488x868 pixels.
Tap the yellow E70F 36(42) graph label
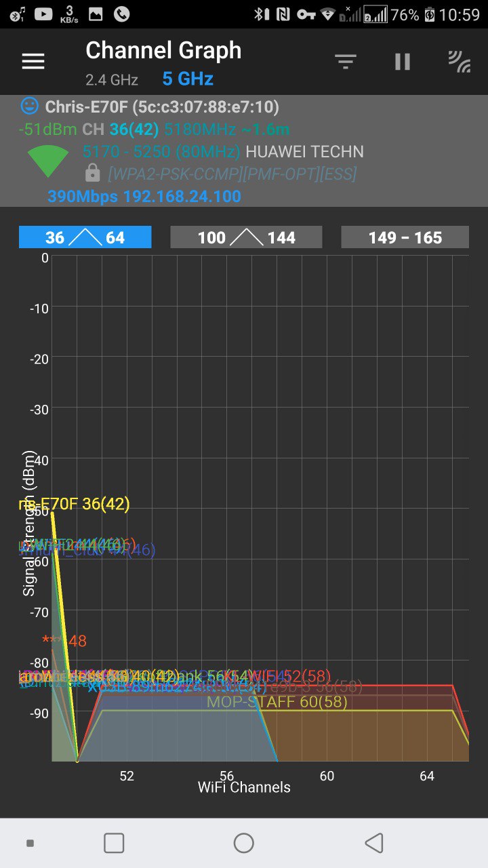point(75,504)
